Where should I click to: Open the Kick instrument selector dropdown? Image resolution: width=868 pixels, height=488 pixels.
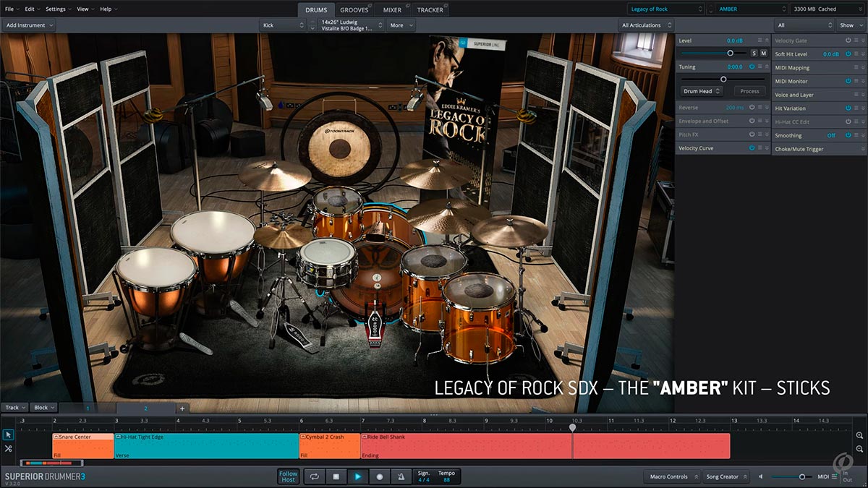[x=283, y=25]
